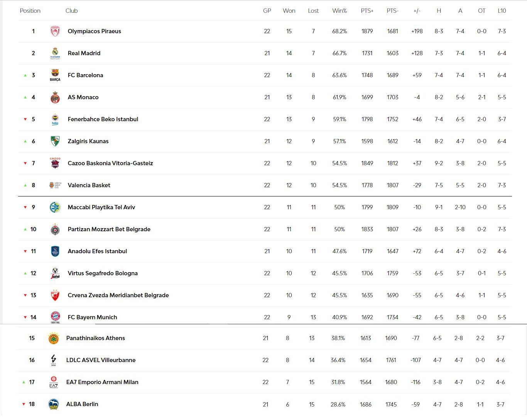
Task: Sort standings by the Win% column header
Action: (340, 11)
